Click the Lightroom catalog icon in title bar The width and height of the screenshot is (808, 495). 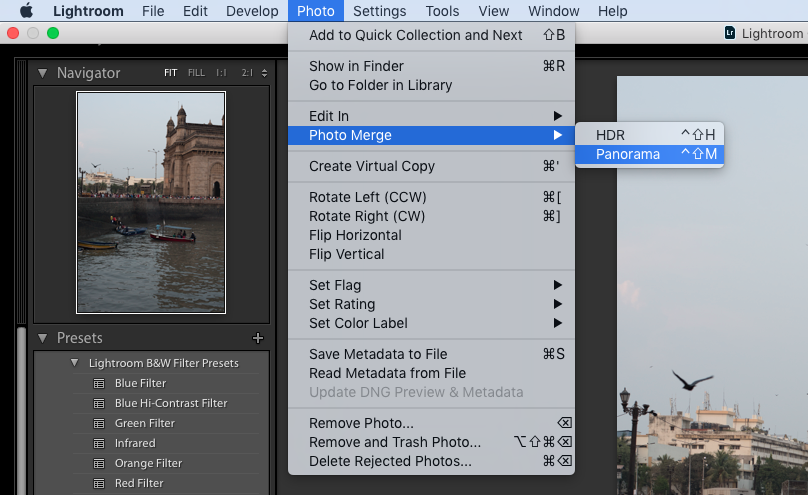coord(730,33)
